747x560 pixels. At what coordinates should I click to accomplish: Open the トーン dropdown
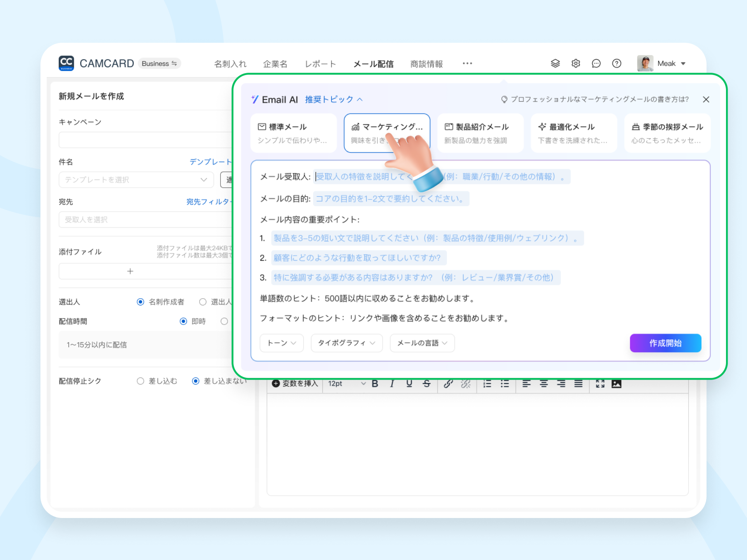pos(282,343)
